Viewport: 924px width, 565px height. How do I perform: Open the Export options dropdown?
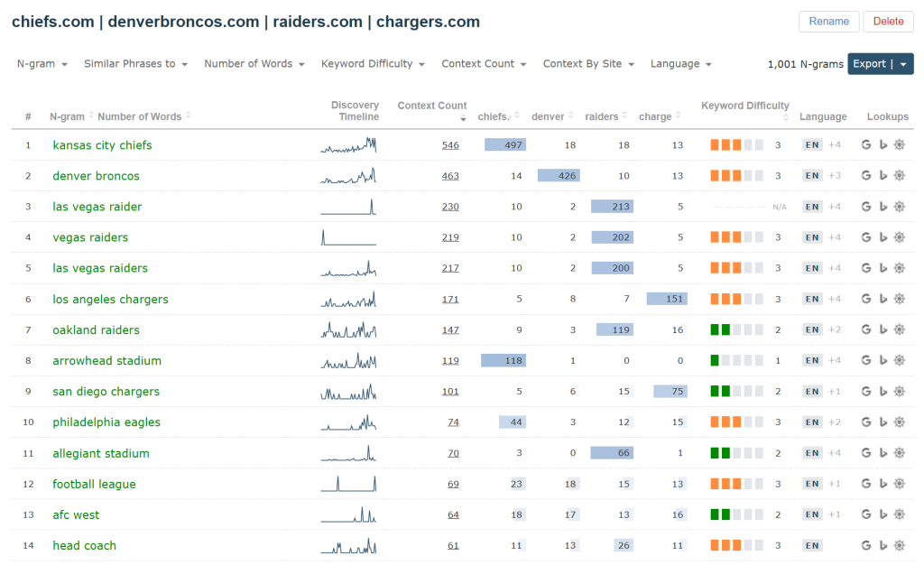(902, 64)
